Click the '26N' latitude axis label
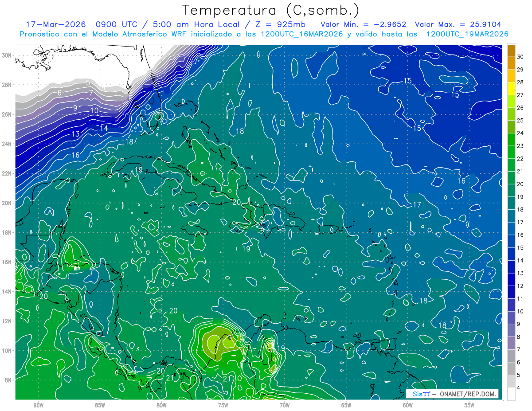532x411 pixels. click(x=7, y=114)
